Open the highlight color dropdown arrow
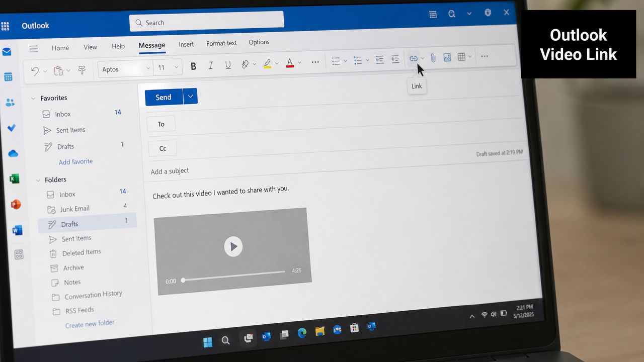The height and width of the screenshot is (362, 644). tap(277, 63)
